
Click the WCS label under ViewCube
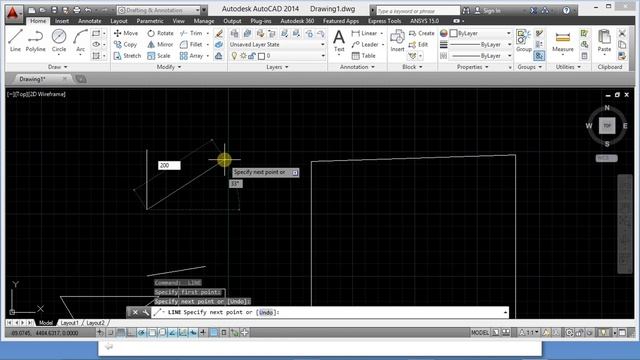click(606, 158)
